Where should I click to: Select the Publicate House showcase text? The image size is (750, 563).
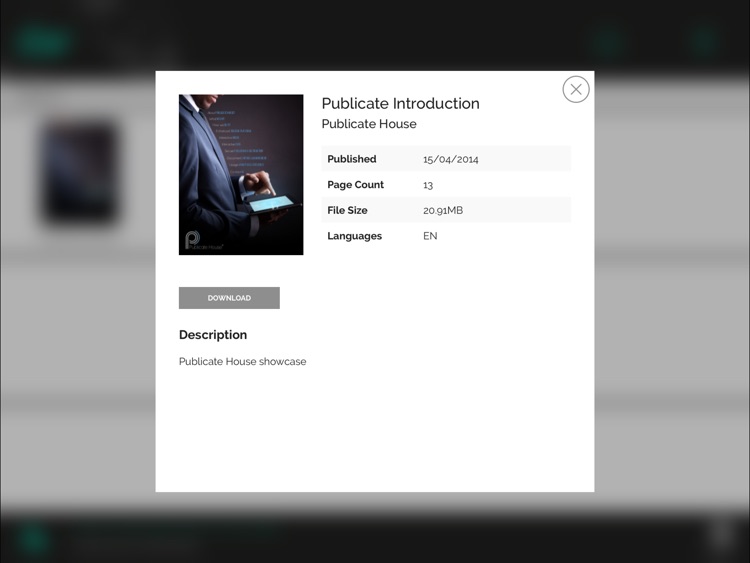pos(243,362)
